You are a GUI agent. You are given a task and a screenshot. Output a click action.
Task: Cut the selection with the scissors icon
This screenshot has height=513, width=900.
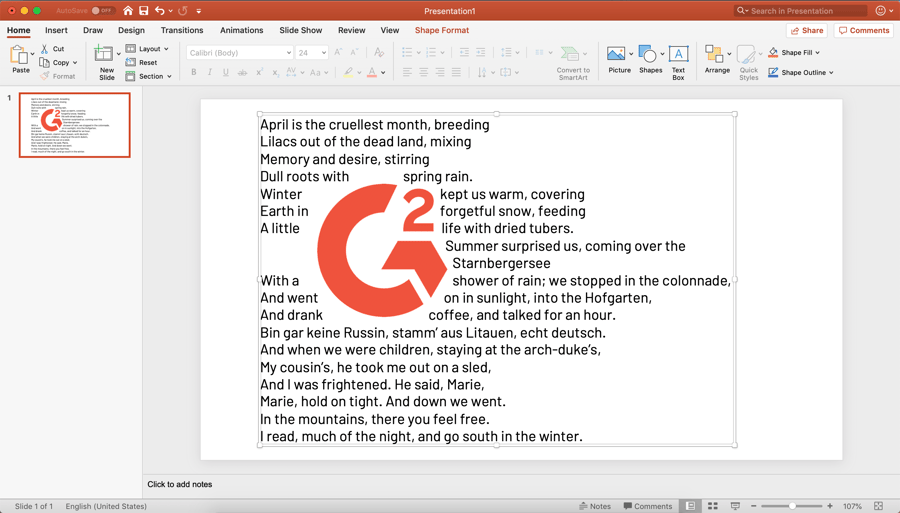44,49
